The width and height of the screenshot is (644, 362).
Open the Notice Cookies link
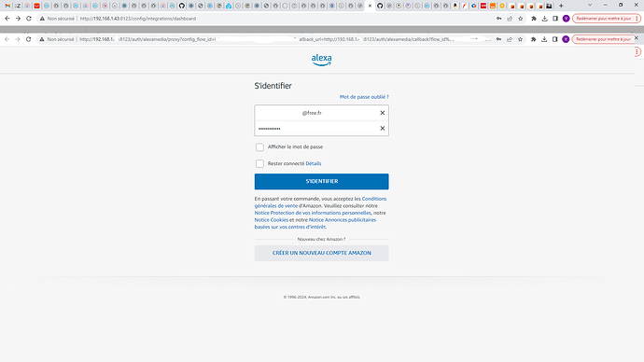point(271,219)
